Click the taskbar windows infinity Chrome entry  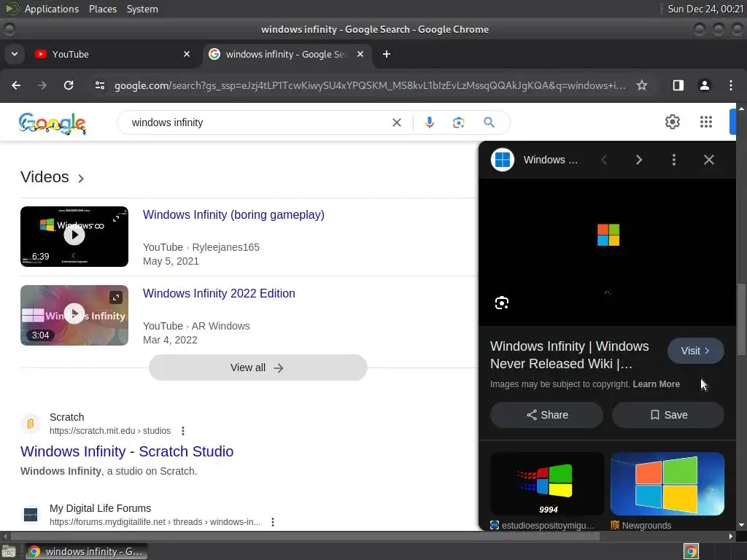(86, 551)
